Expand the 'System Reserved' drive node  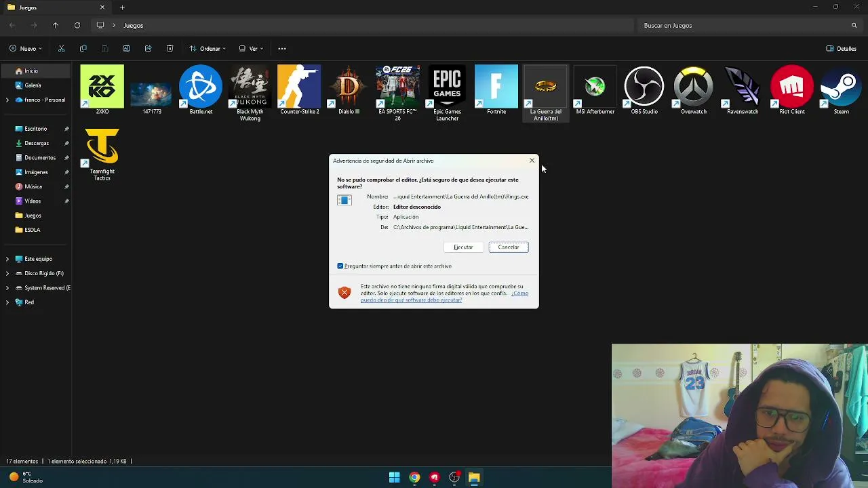pyautogui.click(x=7, y=288)
